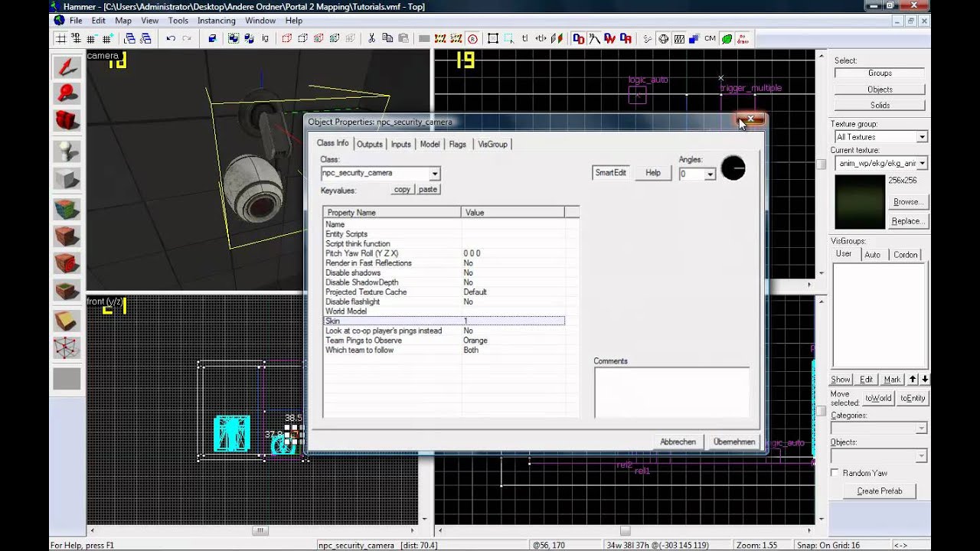Click the Abbrechen button
This screenshot has width=980, height=551.
coord(678,442)
